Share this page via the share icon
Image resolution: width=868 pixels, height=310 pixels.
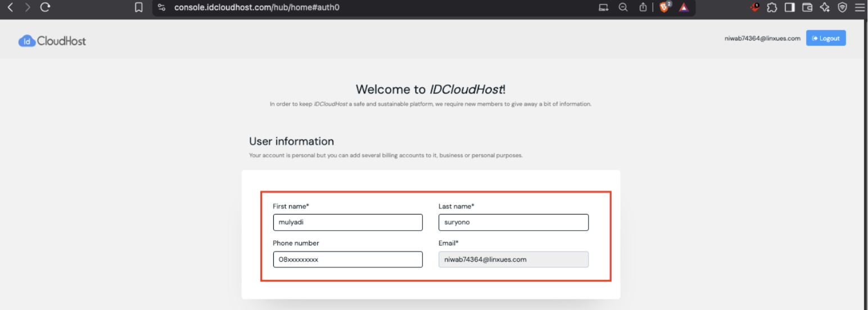click(643, 8)
